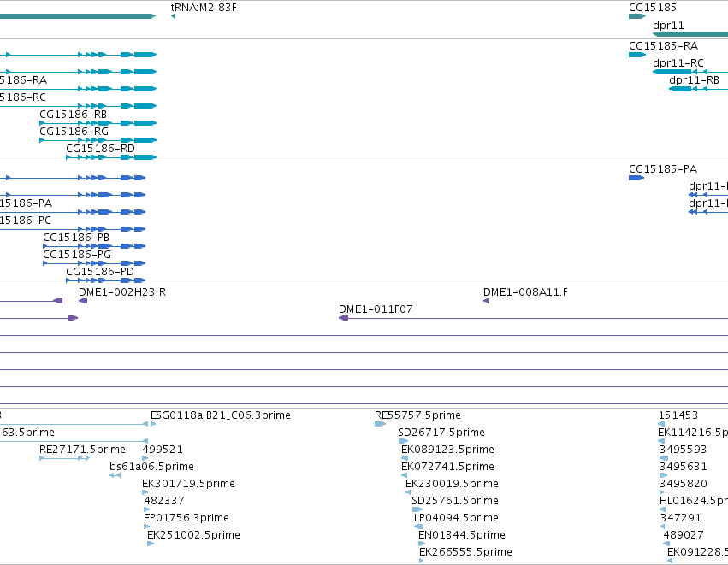The height and width of the screenshot is (565, 728).
Task: Click the dpr11-RC transcript glyph
Action: coord(690,72)
